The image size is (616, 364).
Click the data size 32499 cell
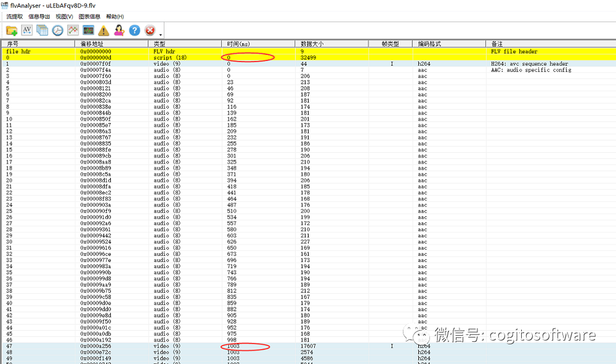[x=308, y=58]
